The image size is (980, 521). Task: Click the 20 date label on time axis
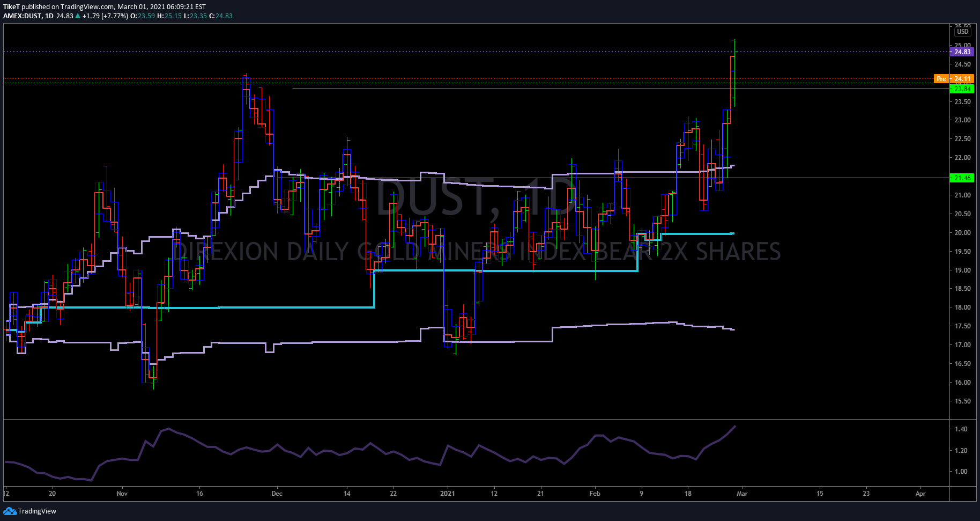[x=52, y=494]
